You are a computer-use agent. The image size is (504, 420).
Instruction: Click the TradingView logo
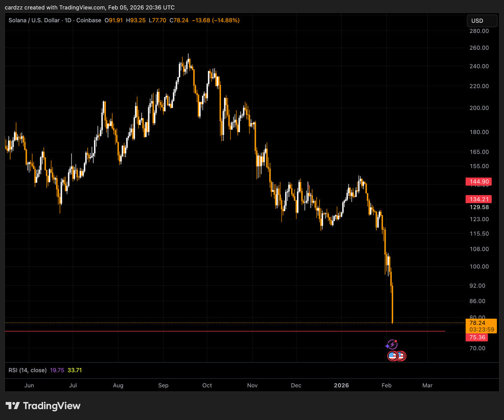(43, 406)
